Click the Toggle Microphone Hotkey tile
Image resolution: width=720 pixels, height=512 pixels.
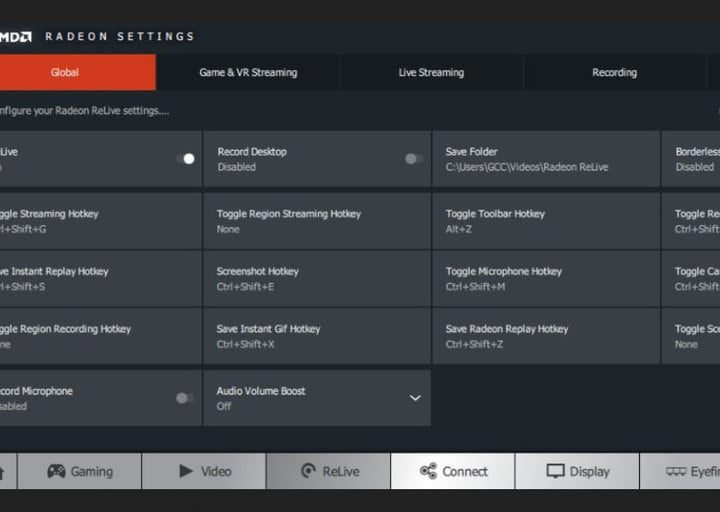(546, 279)
